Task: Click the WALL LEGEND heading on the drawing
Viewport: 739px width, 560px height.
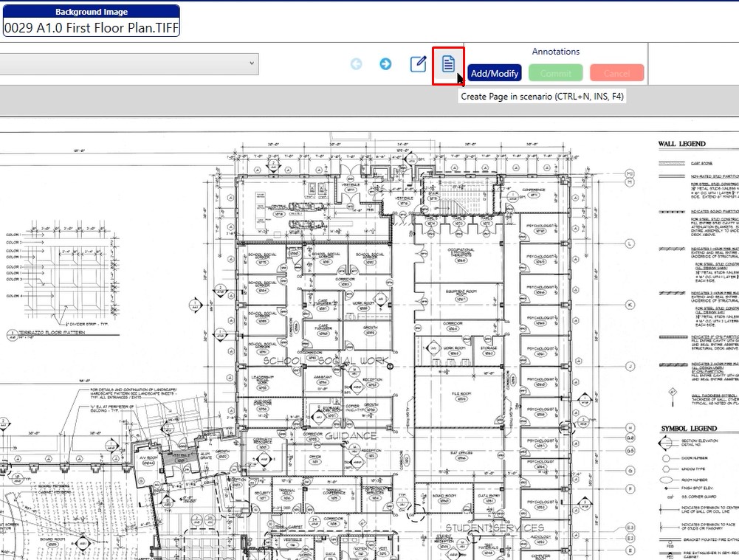Action: tap(683, 144)
